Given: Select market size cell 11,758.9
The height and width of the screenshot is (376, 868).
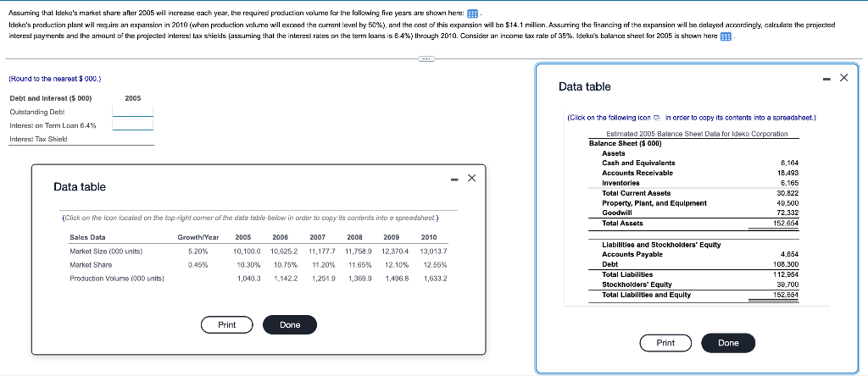Looking at the screenshot, I should point(359,251).
